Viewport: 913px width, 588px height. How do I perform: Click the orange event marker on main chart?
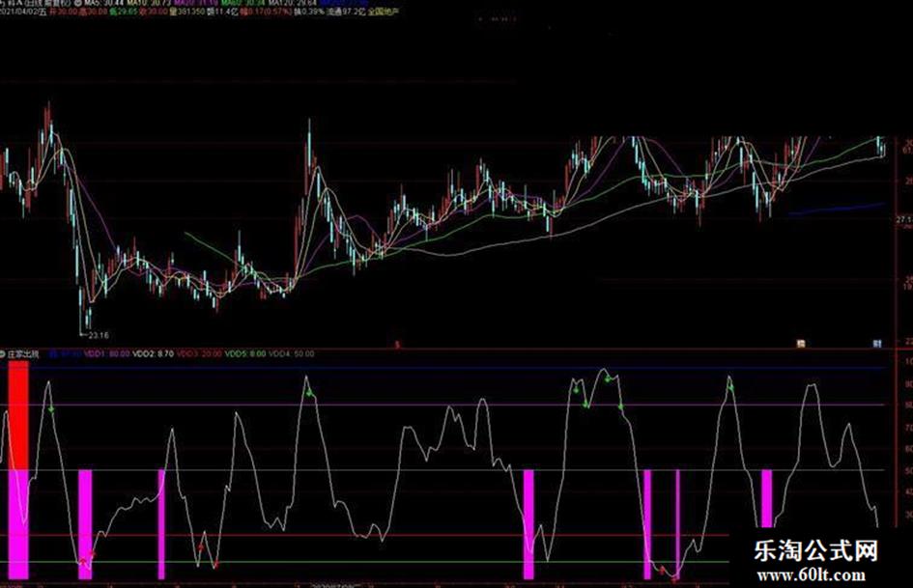(801, 344)
